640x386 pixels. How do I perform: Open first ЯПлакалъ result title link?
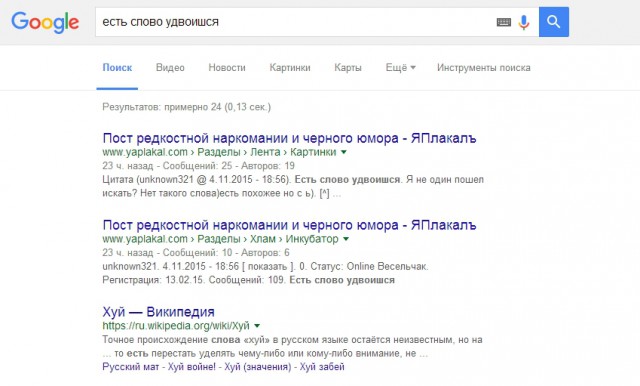(x=289, y=138)
